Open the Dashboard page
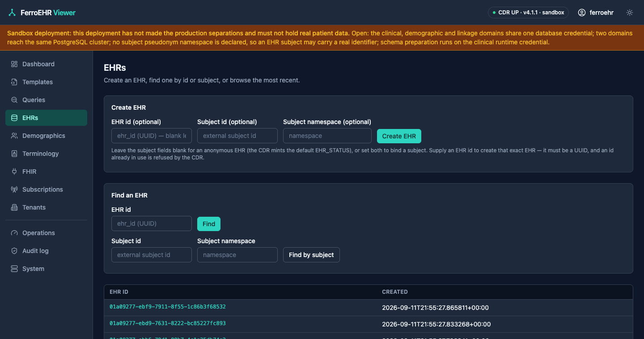This screenshot has height=339, width=644. [x=46, y=64]
